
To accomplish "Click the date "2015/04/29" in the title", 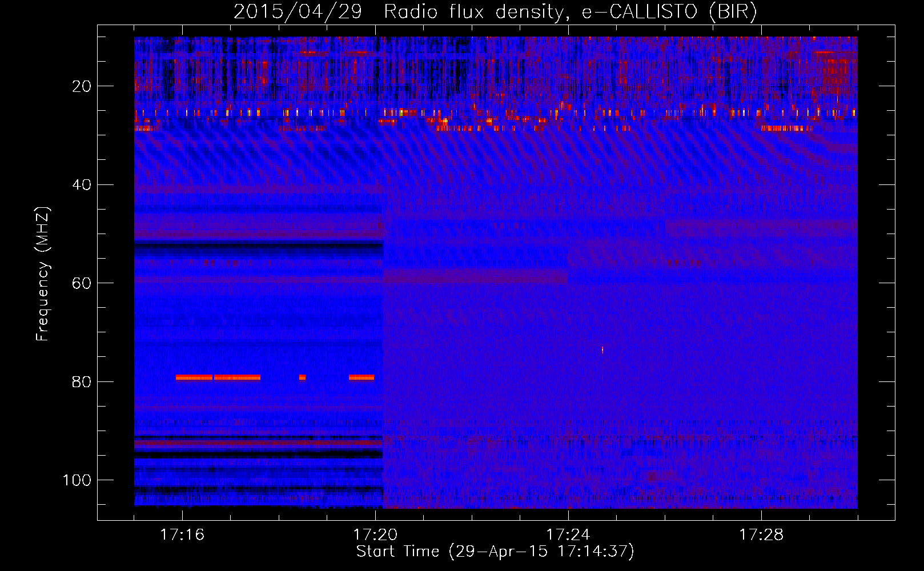I will 298,11.
